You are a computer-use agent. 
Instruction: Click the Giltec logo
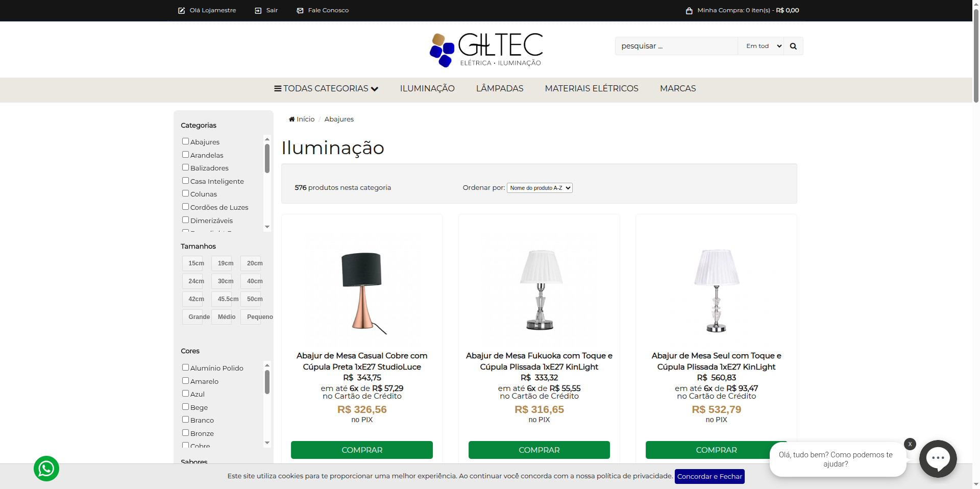click(486, 50)
